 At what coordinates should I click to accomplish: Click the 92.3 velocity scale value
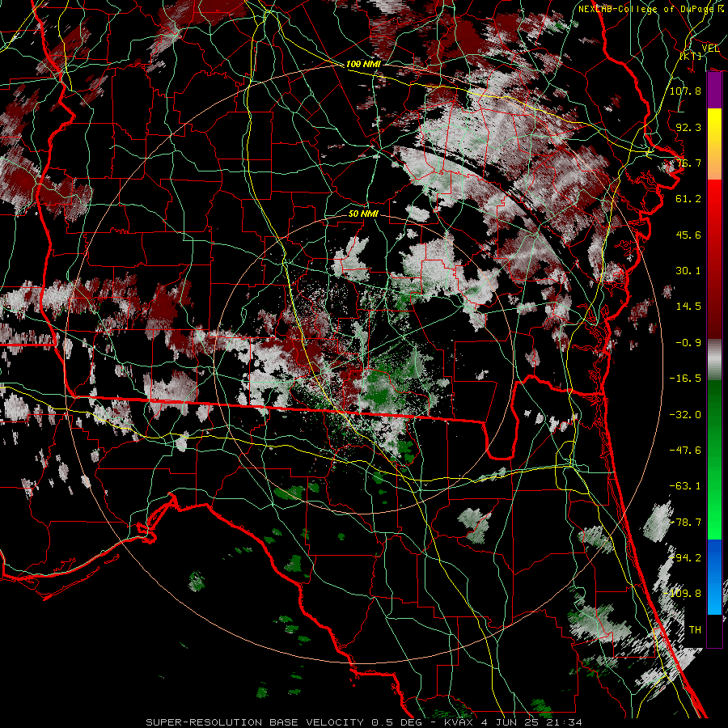click(688, 127)
